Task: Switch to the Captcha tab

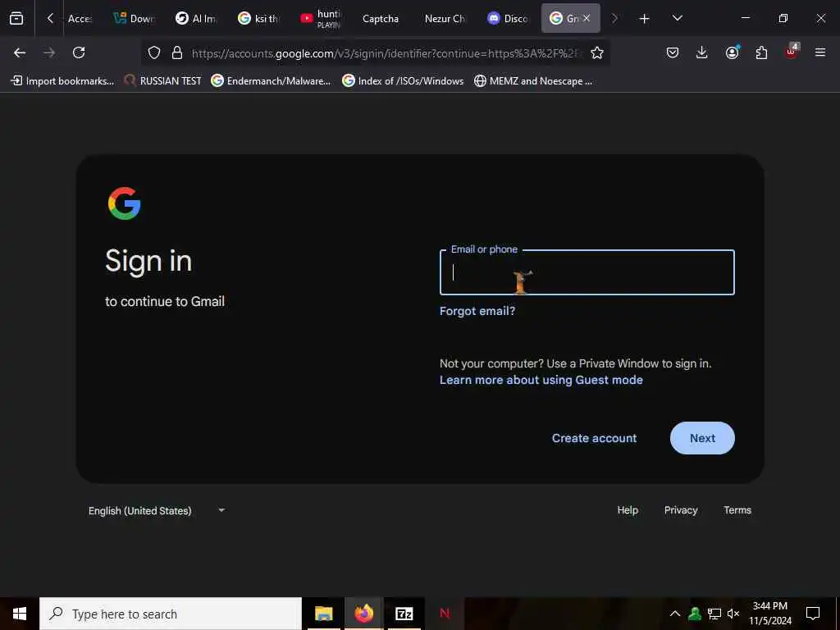Action: click(x=381, y=19)
